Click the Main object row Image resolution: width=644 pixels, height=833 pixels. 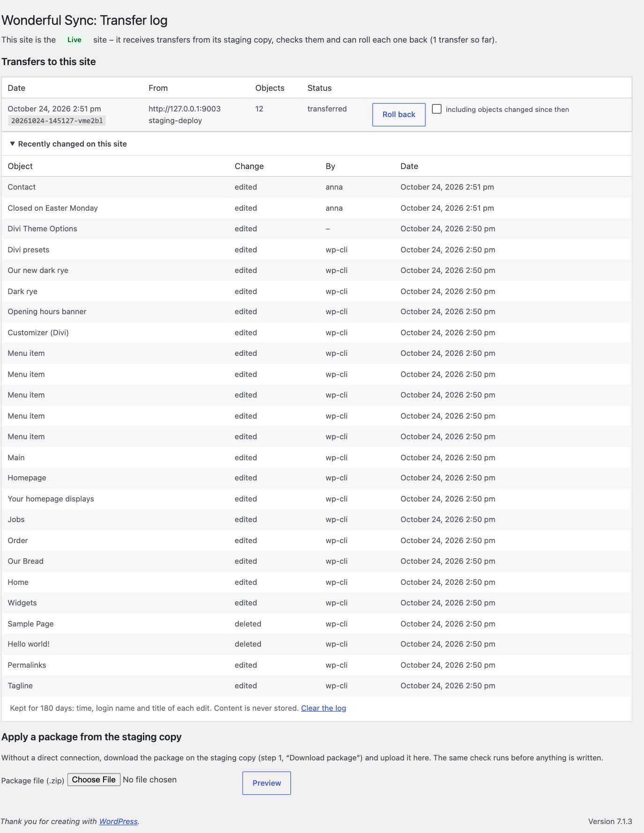coord(317,457)
